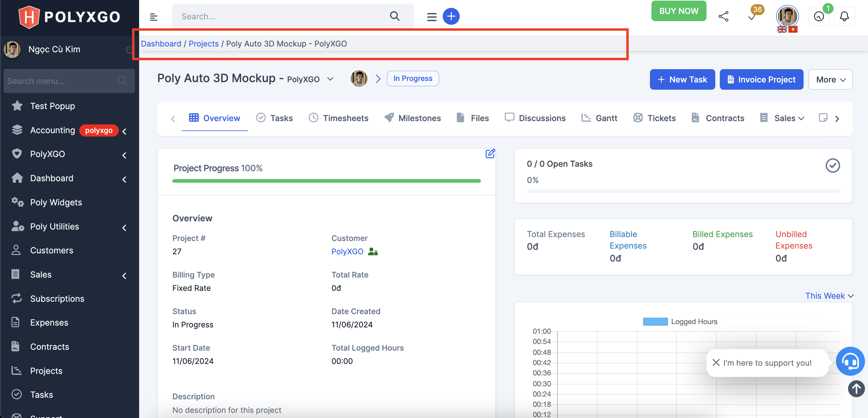Click the approvals checkmark icon with badge 36
868x418 pixels.
752,17
